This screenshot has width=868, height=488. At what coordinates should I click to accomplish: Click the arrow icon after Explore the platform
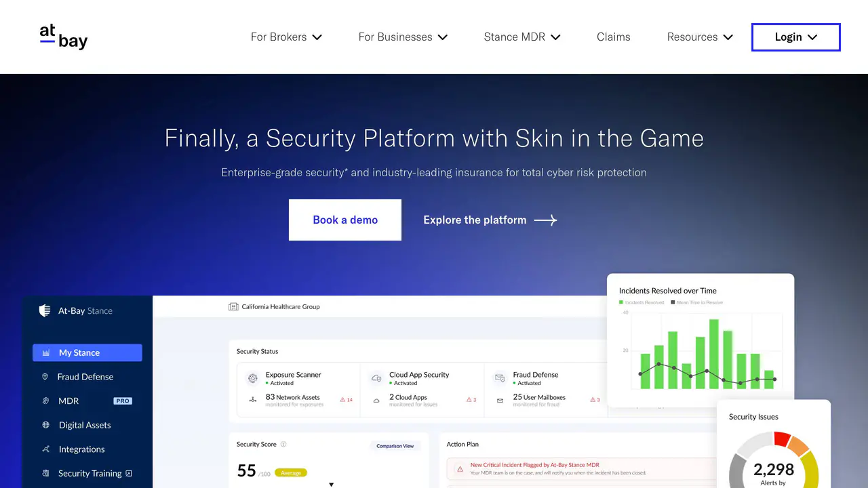point(545,220)
